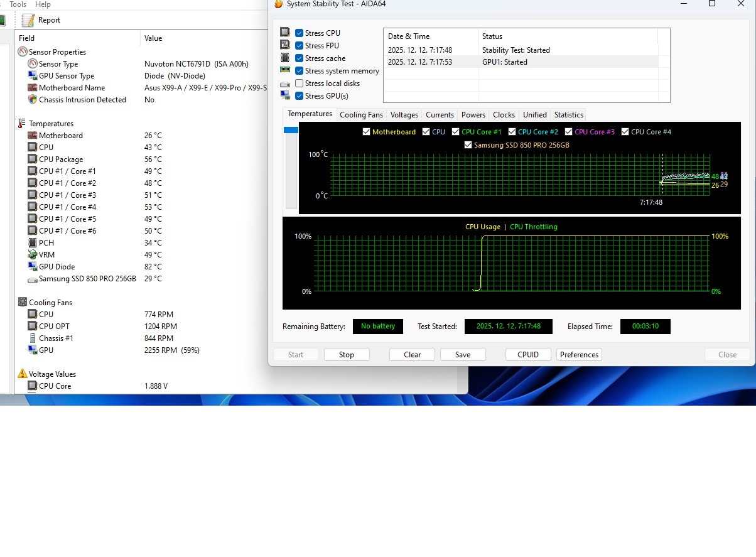The width and height of the screenshot is (756, 557).
Task: Click the GPU Diode icon
Action: coord(33,267)
